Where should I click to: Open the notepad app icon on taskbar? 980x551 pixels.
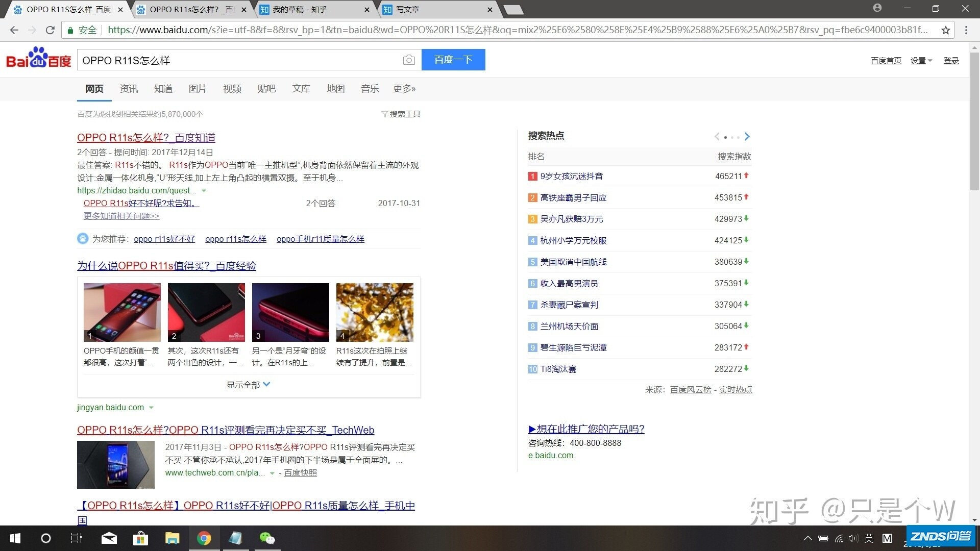235,538
